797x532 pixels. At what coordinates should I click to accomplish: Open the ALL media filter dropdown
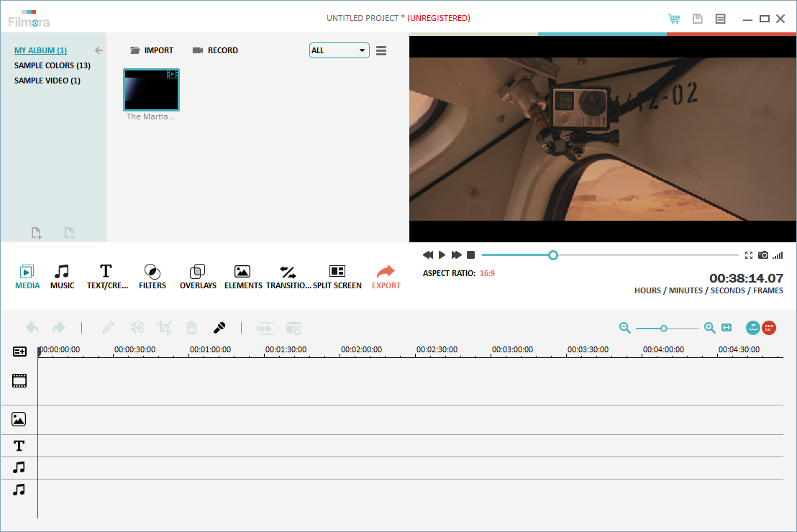(x=339, y=50)
